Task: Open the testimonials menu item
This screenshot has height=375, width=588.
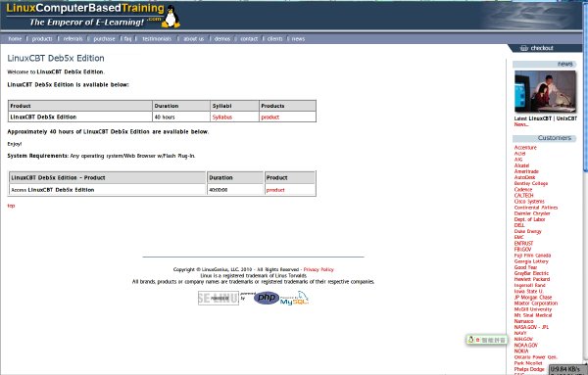Action: coord(157,39)
